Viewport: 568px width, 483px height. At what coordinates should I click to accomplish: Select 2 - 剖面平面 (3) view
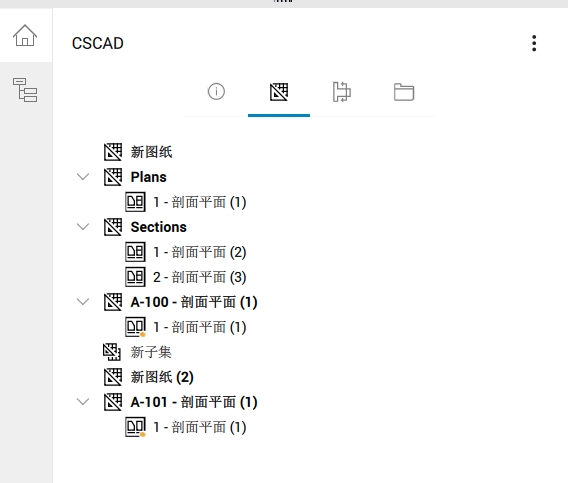[200, 277]
